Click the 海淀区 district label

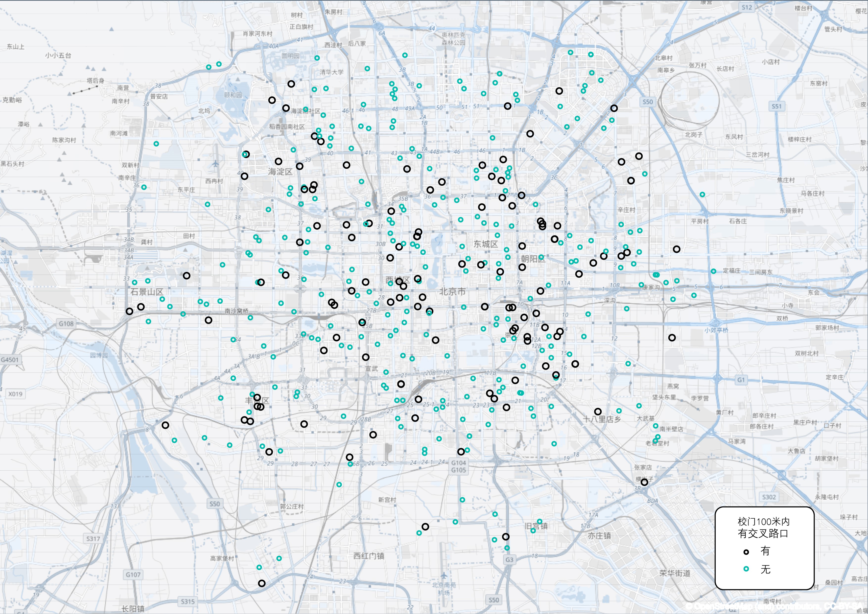tap(280, 172)
